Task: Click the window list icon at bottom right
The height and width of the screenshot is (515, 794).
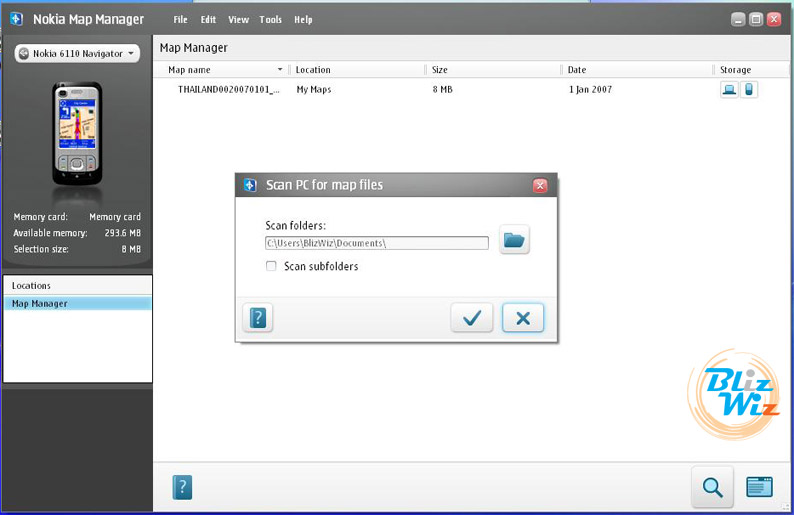Action: tap(759, 487)
